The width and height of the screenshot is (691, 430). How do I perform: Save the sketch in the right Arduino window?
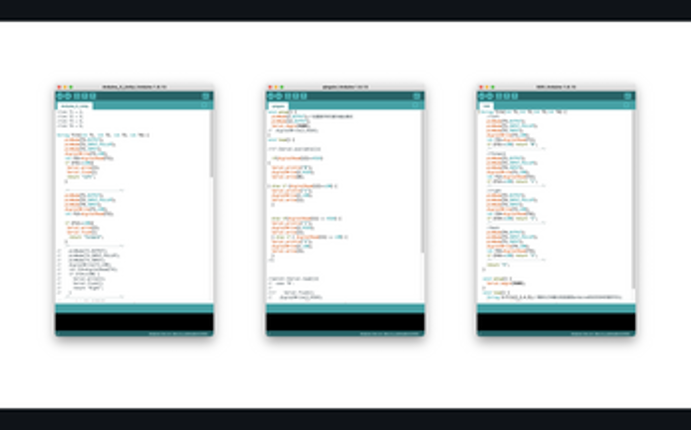(515, 96)
